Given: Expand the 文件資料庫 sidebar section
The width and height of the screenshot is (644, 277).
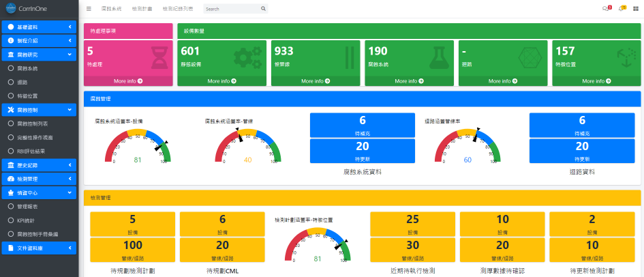Looking at the screenshot, I should pos(39,248).
